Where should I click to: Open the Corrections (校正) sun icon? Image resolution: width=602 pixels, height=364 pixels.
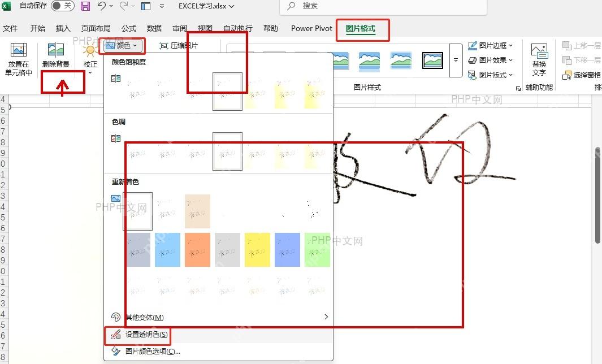click(x=90, y=50)
